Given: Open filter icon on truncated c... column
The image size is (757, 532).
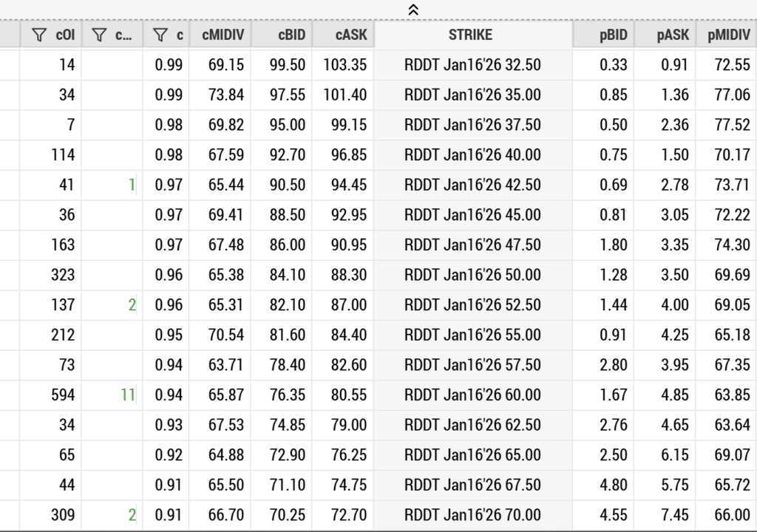Looking at the screenshot, I should [99, 35].
